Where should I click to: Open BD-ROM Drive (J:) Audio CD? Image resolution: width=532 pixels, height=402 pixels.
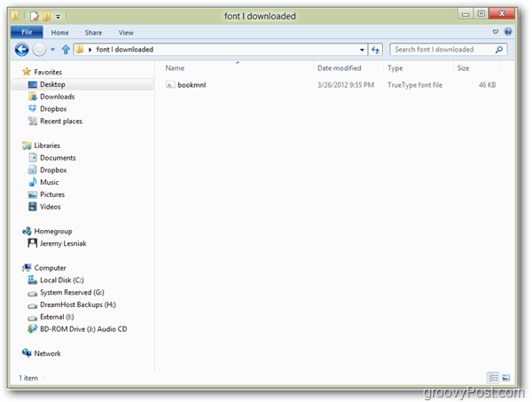(x=83, y=329)
